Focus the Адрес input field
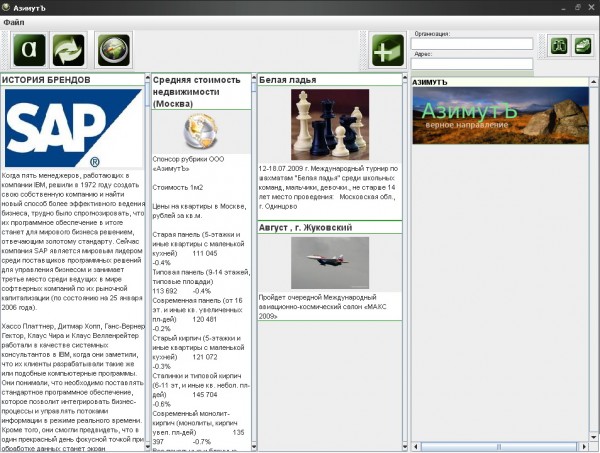This screenshot has height=453, width=600. click(471, 63)
